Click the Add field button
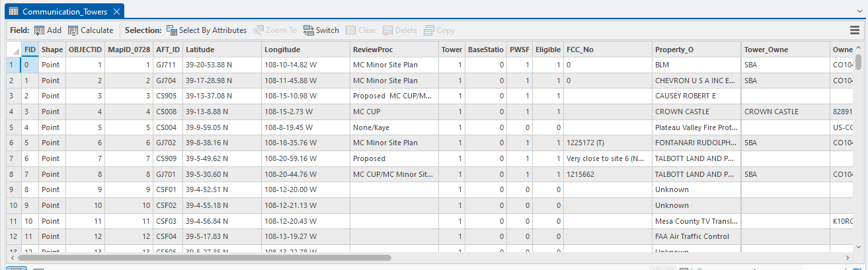 point(48,30)
